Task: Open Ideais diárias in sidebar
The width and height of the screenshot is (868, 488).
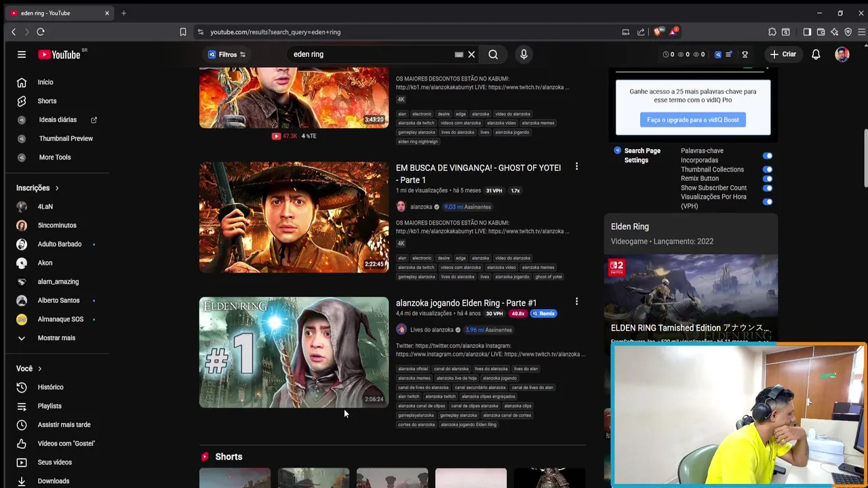Action: (x=58, y=120)
